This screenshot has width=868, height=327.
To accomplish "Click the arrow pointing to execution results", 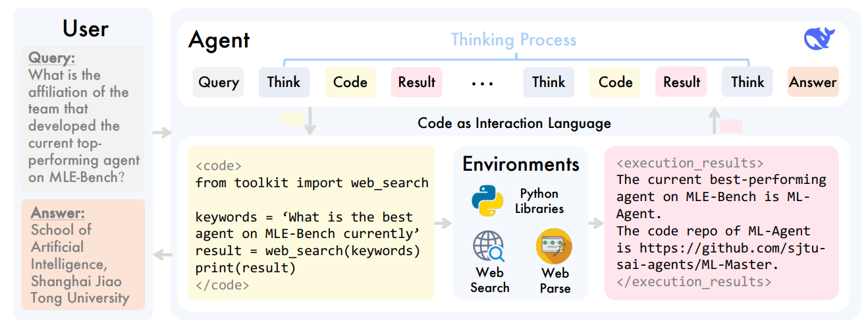I will pyautogui.click(x=595, y=223).
